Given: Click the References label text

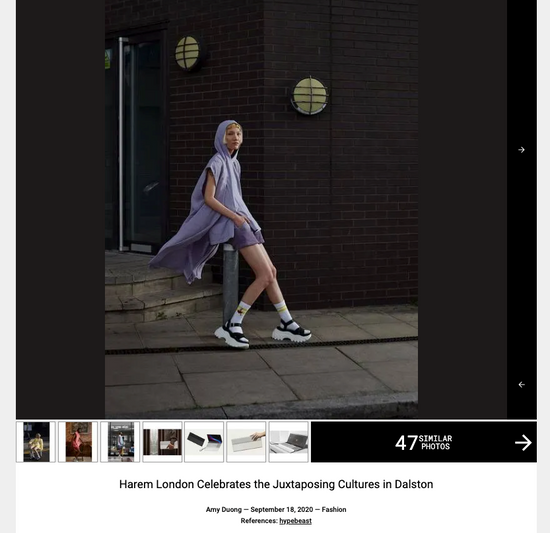Looking at the screenshot, I should coord(259,521).
